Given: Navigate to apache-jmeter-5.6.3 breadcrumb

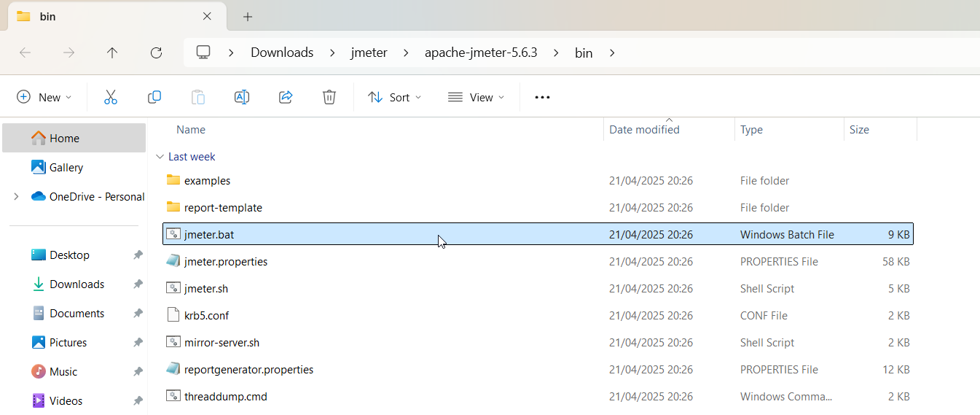Looking at the screenshot, I should coord(481,53).
